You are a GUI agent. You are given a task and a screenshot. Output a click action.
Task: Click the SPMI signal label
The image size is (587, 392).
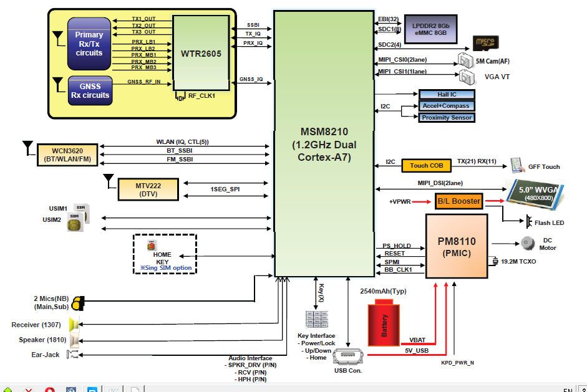click(392, 262)
